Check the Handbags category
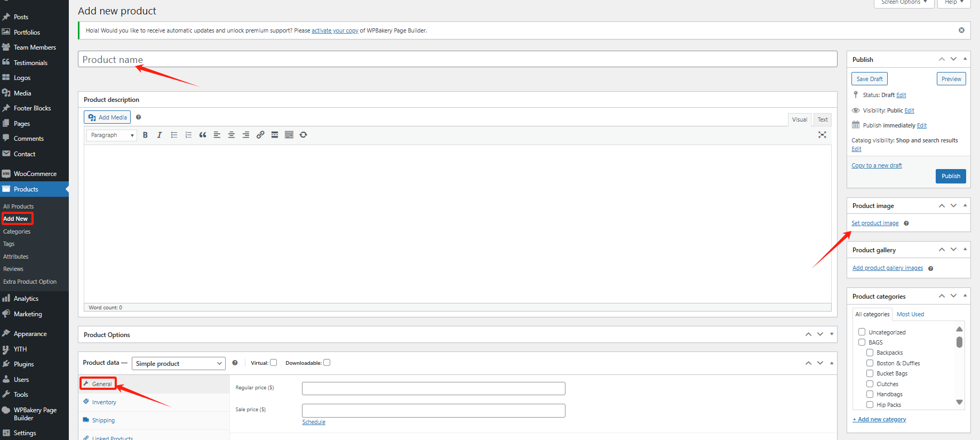980x440 pixels. (x=870, y=394)
